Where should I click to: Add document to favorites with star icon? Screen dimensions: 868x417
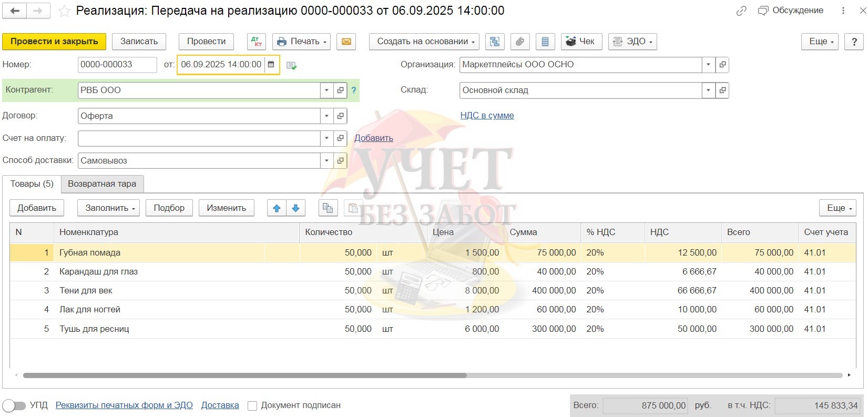(x=64, y=11)
